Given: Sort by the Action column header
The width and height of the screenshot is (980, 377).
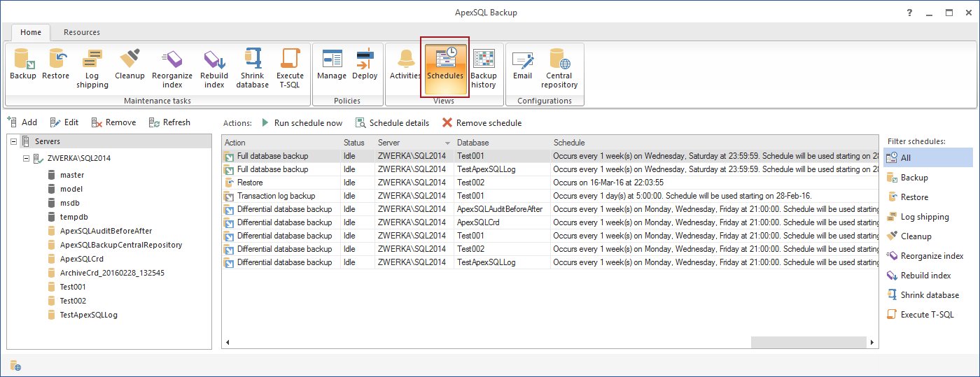Looking at the screenshot, I should point(281,143).
